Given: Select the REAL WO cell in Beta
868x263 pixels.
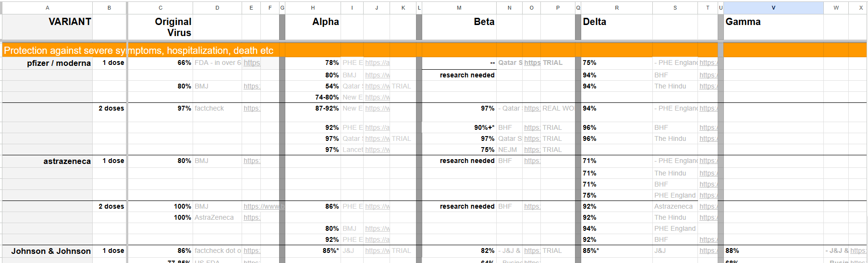Looking at the screenshot, I should (x=558, y=108).
